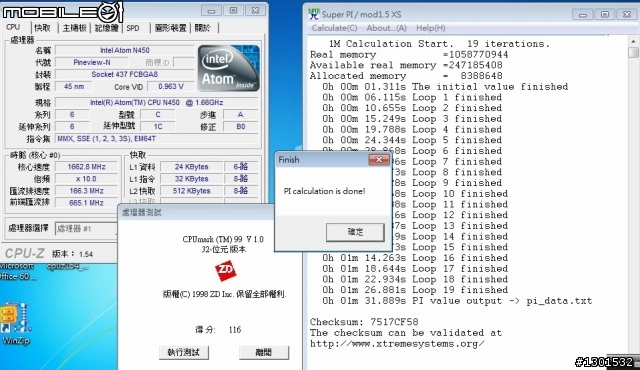This screenshot has height=370, width=640.
Task: Click the 166.3 MHz bus speed value
Action: point(87,191)
